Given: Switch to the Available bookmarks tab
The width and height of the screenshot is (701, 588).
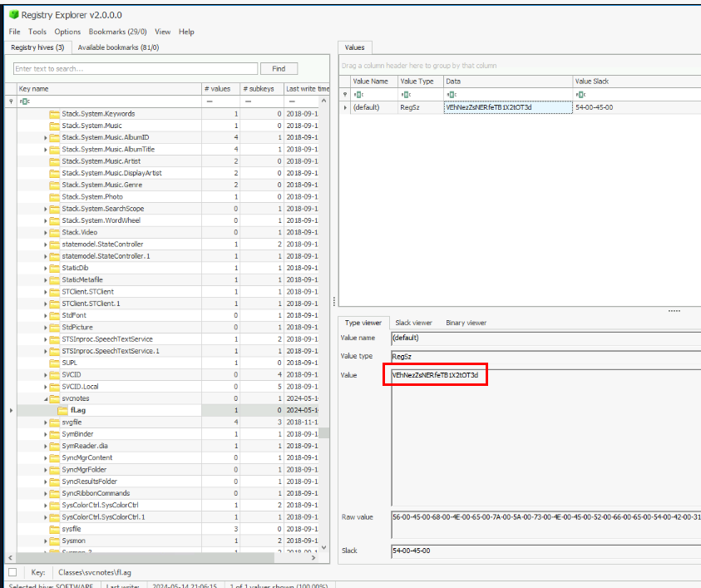Looking at the screenshot, I should click(x=118, y=47).
